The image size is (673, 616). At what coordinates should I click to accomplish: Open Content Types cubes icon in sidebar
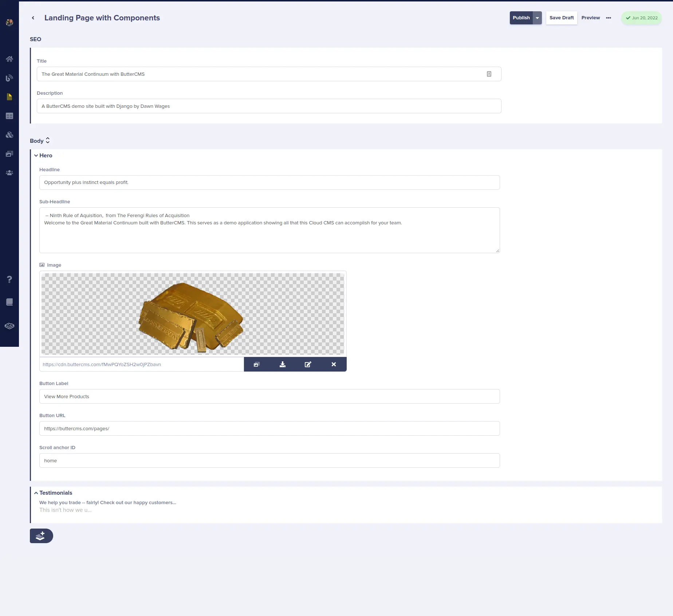(9, 135)
